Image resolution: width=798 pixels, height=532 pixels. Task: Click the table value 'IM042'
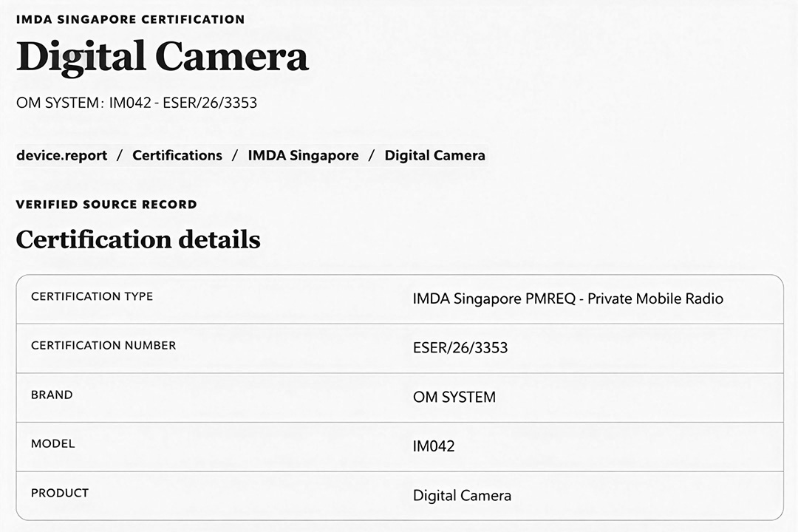tap(434, 446)
